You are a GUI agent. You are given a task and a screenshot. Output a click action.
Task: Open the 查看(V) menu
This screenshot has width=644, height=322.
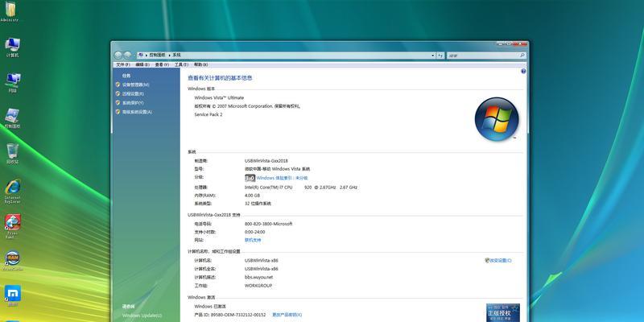coord(162,65)
